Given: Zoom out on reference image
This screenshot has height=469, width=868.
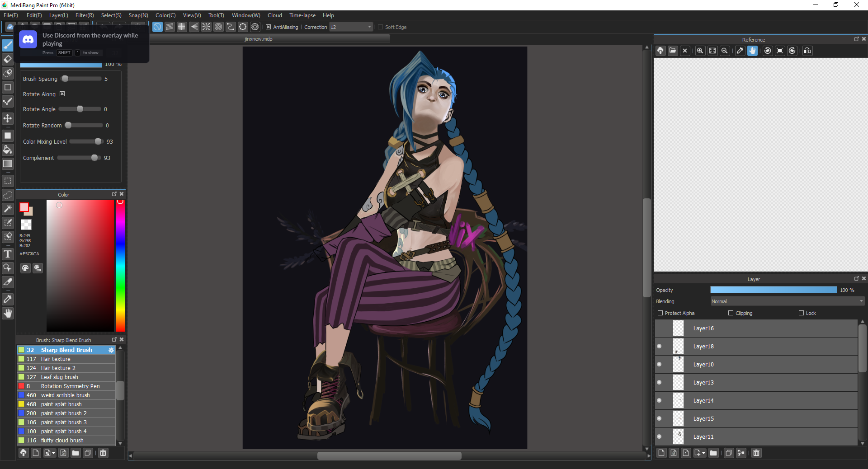Looking at the screenshot, I should 725,51.
